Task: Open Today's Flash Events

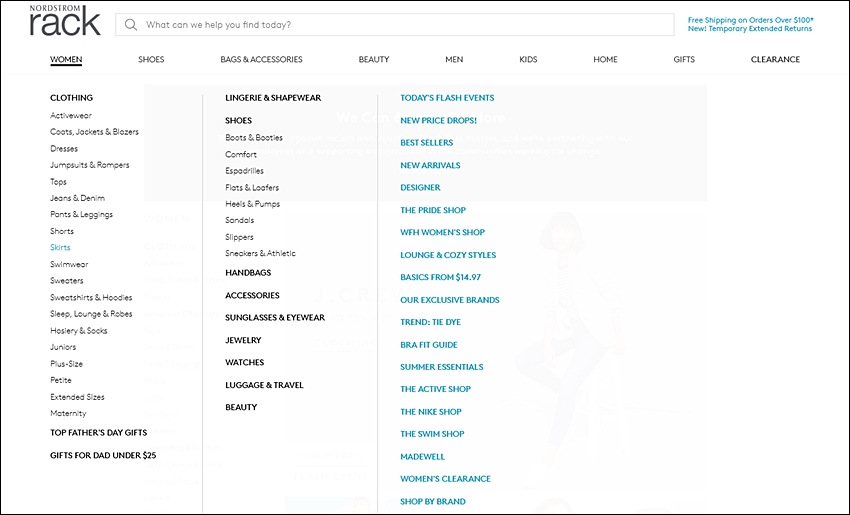Action: coord(447,98)
